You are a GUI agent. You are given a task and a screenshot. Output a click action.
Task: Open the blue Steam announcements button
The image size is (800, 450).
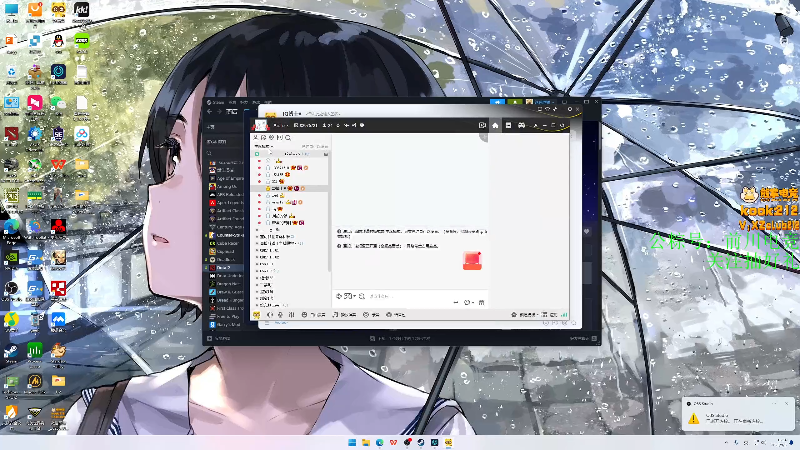pyautogui.click(x=497, y=102)
